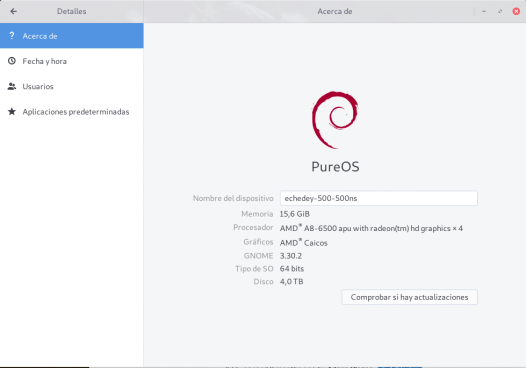Click the question mark icon for Acerca de

[x=12, y=36]
